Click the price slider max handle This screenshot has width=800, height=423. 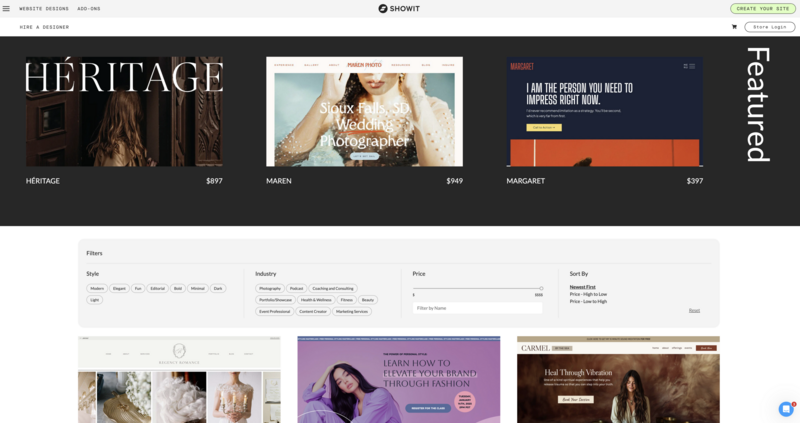tap(541, 288)
